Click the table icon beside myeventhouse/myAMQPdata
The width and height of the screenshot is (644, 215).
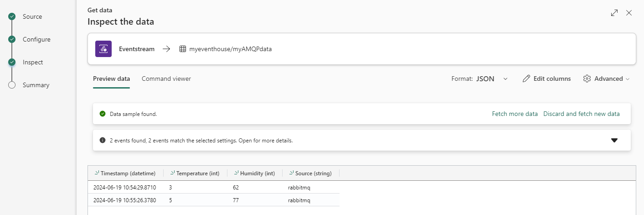click(x=182, y=49)
